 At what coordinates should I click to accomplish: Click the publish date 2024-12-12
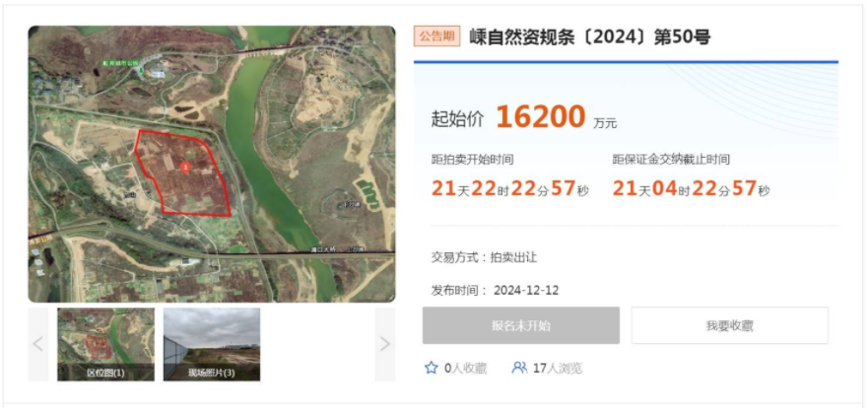point(526,290)
